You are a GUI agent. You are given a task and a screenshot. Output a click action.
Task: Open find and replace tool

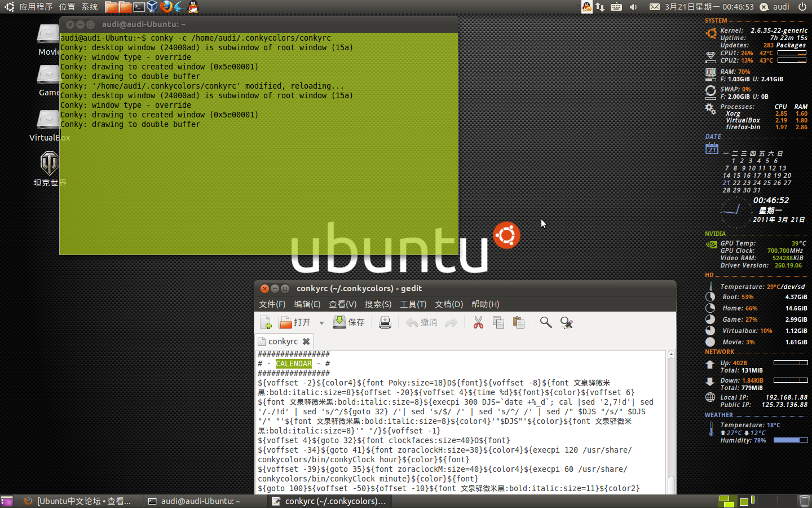pyautogui.click(x=566, y=322)
